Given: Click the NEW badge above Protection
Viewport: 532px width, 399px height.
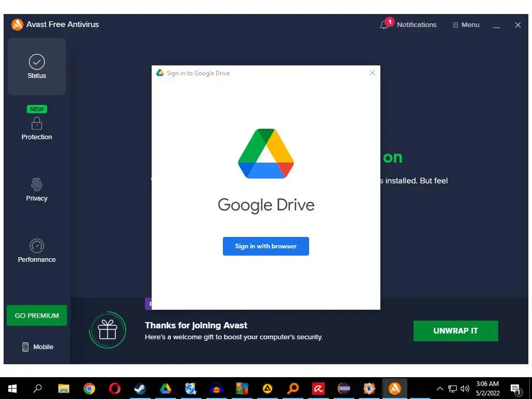Looking at the screenshot, I should coord(37,109).
